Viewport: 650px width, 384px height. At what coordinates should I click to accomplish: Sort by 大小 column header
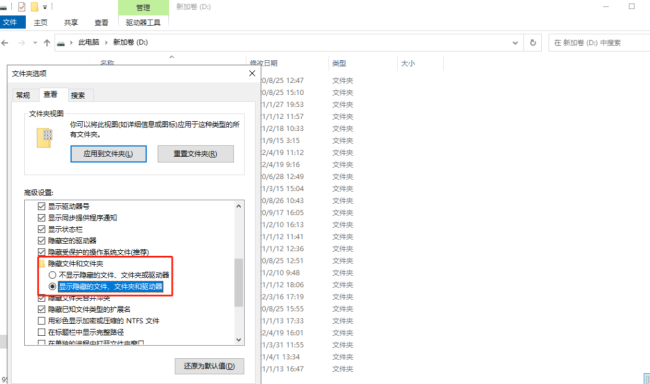click(408, 63)
